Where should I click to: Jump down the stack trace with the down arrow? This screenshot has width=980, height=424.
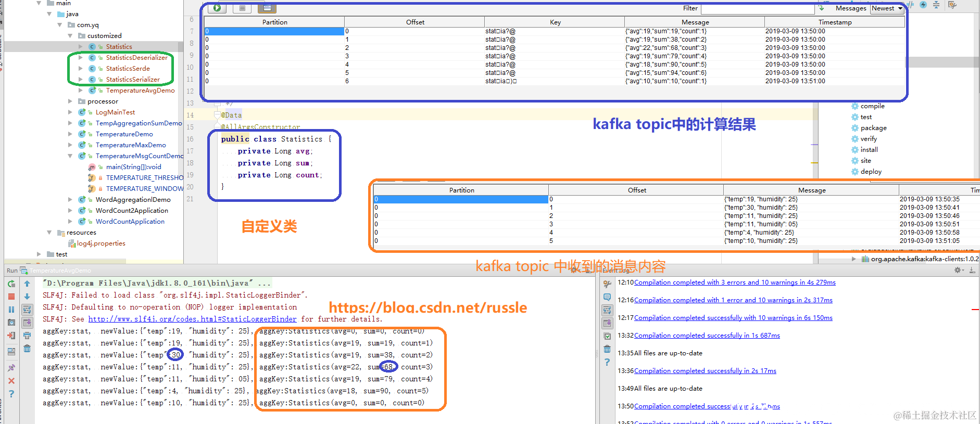click(27, 297)
